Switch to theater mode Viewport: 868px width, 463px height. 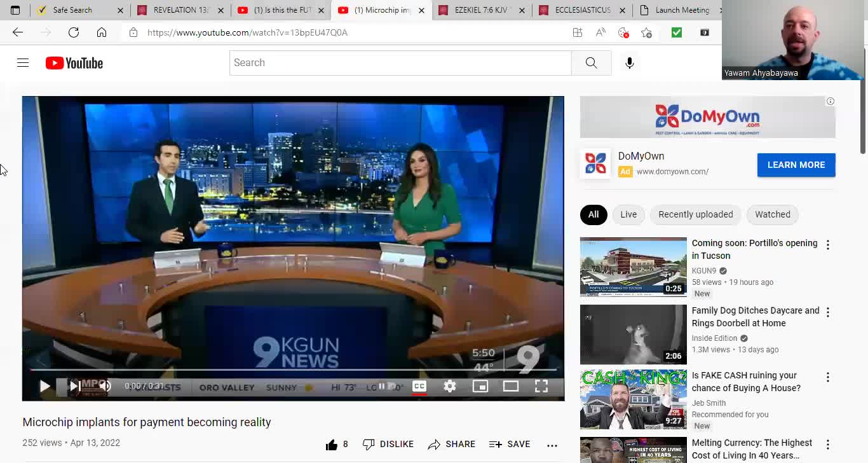511,386
